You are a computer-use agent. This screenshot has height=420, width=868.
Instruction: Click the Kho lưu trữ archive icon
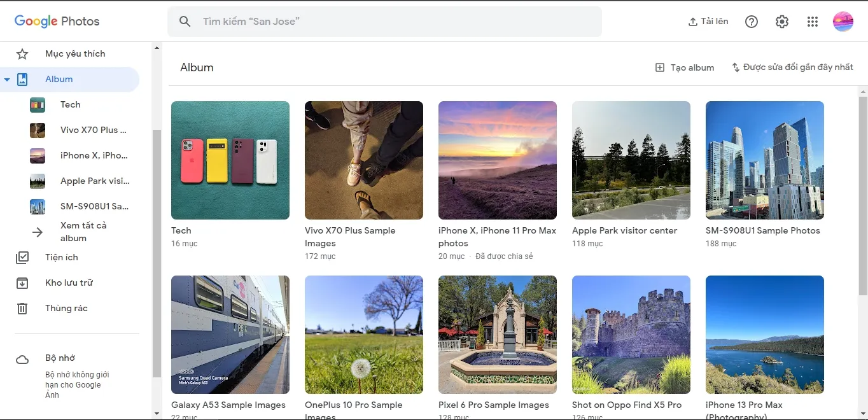point(22,283)
